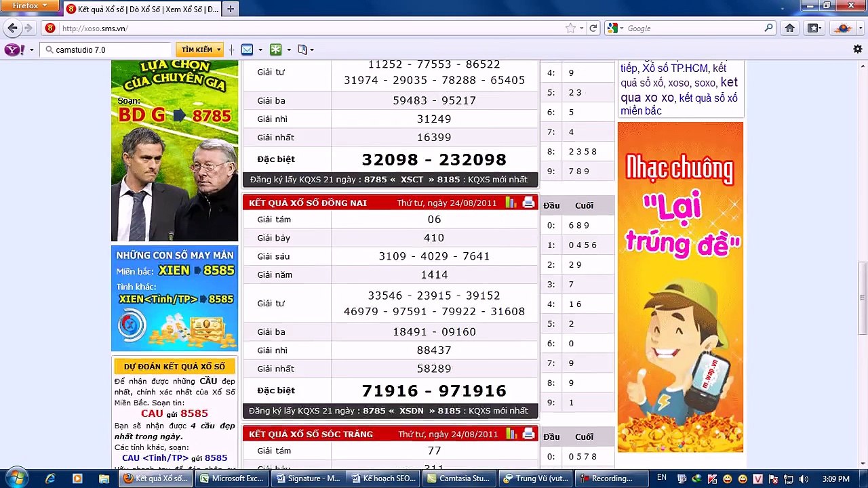Open the orange Firefox menu button
Image resolution: width=868 pixels, height=488 pixels.
(x=30, y=5)
